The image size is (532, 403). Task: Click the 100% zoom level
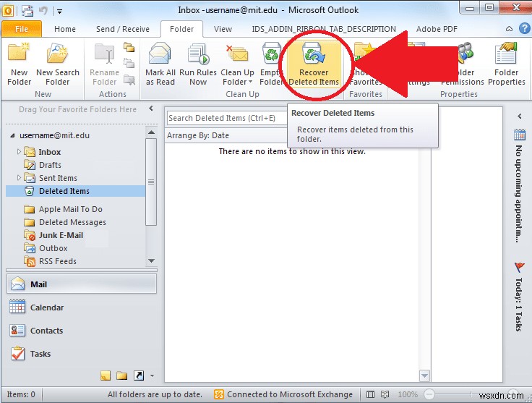pyautogui.click(x=407, y=394)
